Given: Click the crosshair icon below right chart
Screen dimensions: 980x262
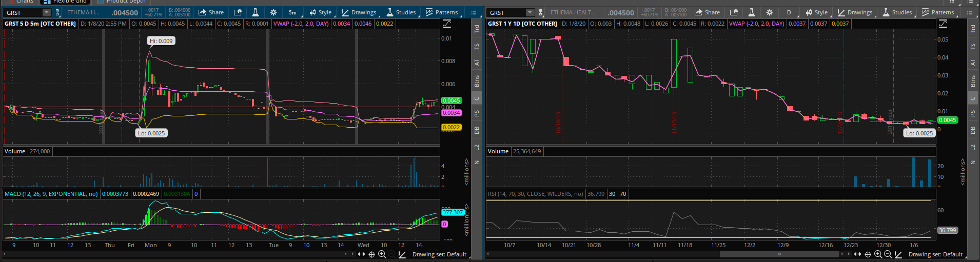Looking at the screenshot, I should [x=868, y=254].
